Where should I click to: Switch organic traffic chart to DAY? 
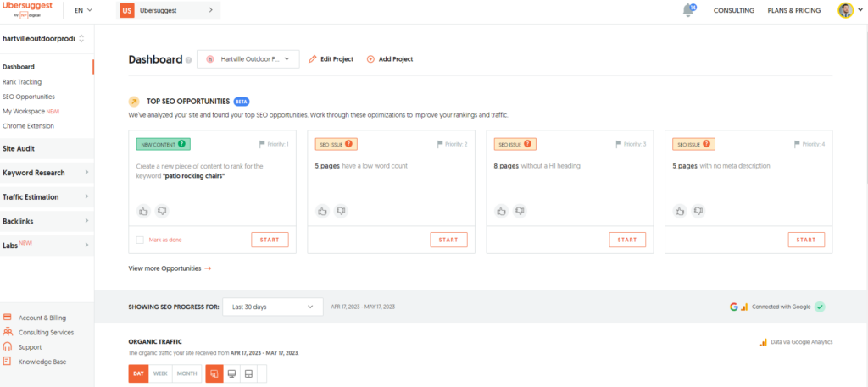(x=138, y=373)
